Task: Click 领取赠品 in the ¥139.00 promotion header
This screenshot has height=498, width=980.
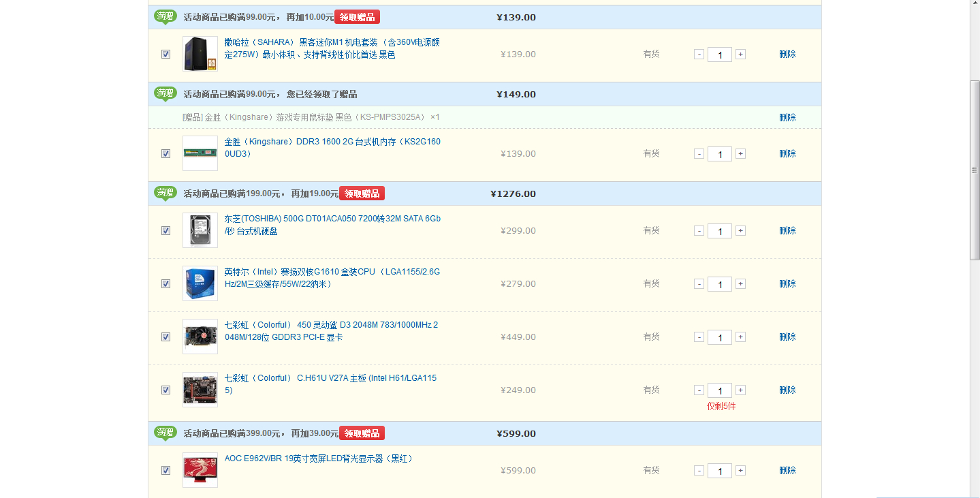Action: pyautogui.click(x=357, y=17)
